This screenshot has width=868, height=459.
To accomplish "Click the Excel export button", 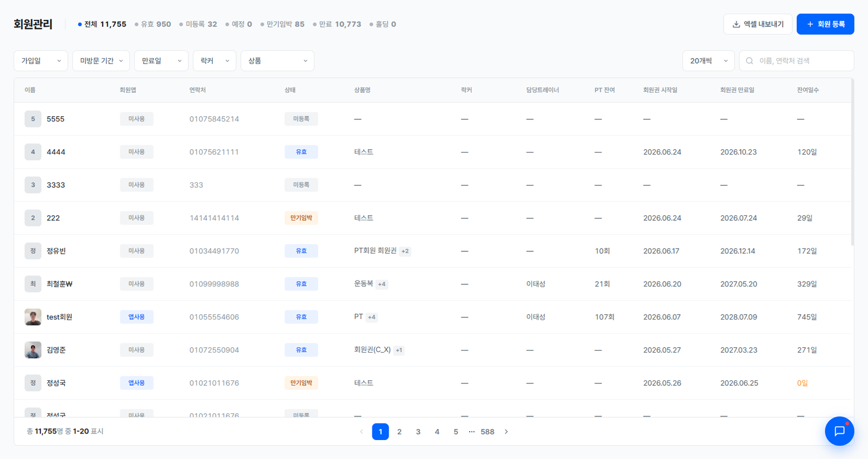I will (x=758, y=24).
